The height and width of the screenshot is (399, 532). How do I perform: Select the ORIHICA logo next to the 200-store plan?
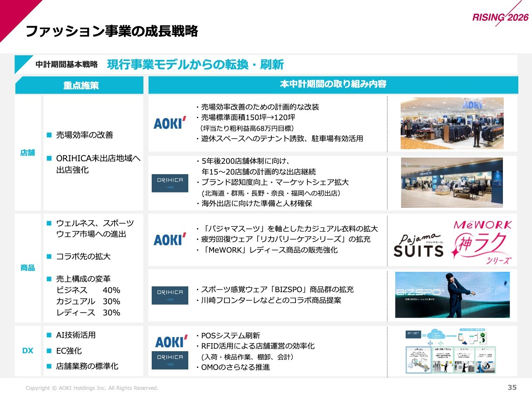pyautogui.click(x=170, y=183)
